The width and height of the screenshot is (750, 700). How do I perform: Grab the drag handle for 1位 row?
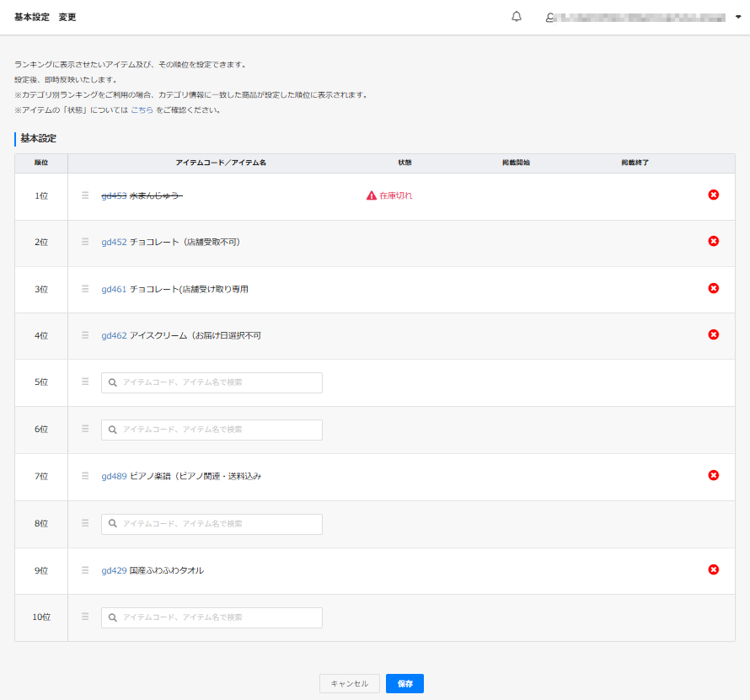click(x=85, y=195)
